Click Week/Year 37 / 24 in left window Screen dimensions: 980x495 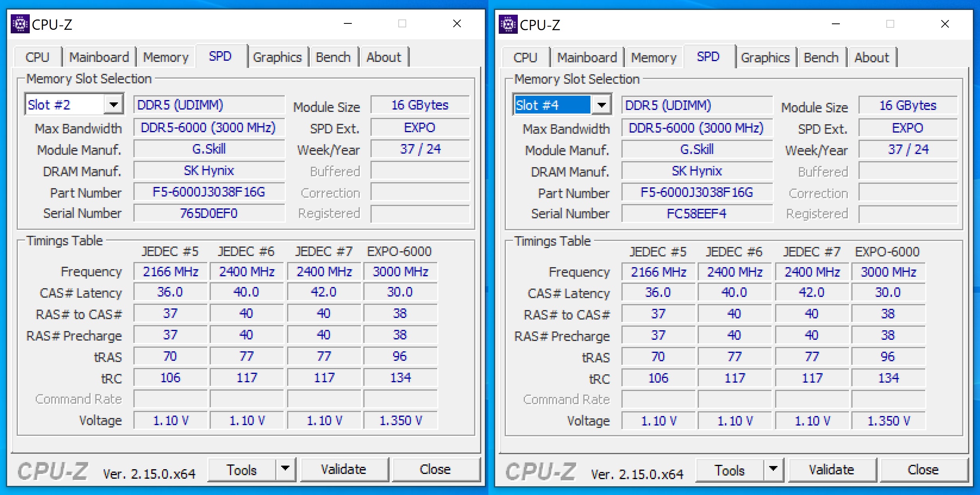click(420, 149)
